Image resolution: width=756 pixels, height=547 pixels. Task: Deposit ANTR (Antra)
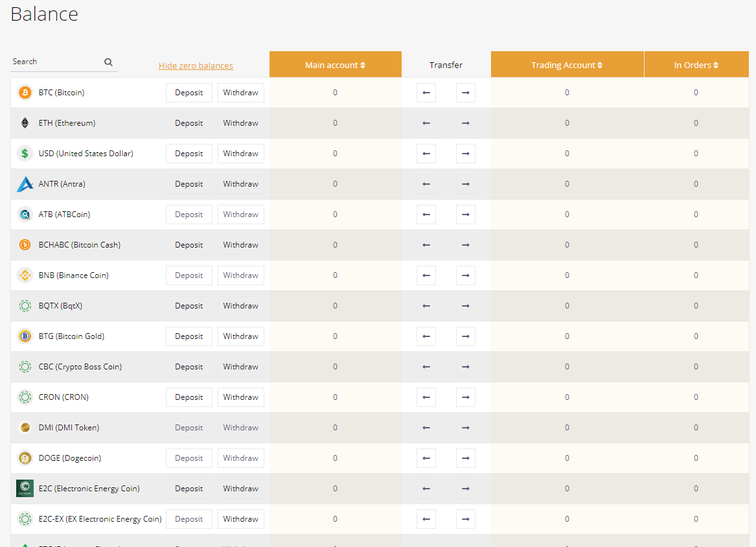[x=189, y=184]
